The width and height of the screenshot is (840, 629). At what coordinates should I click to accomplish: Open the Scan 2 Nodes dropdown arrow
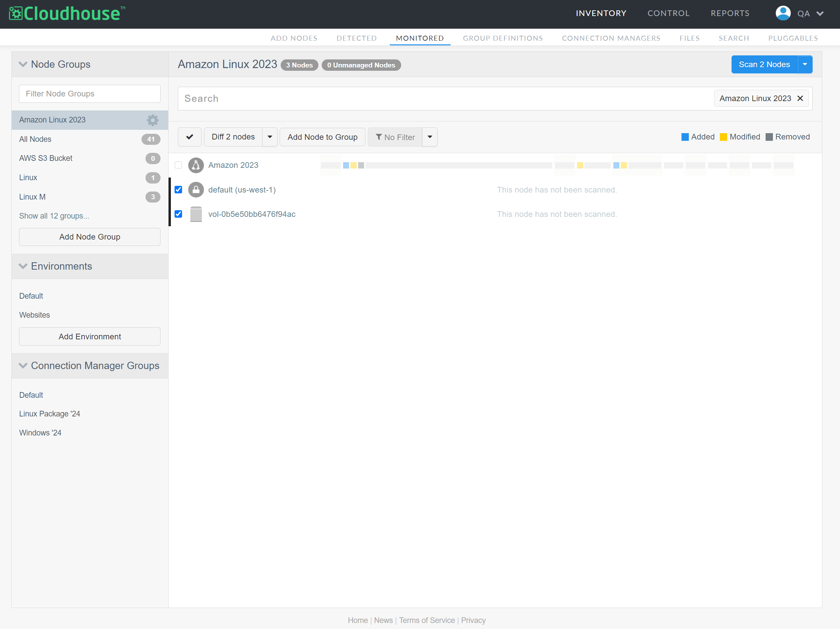[805, 64]
